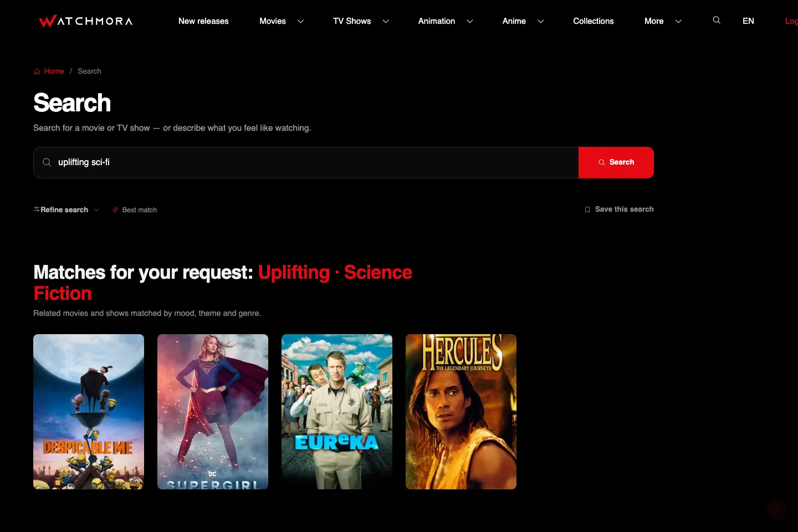Viewport: 798px width, 532px height.
Task: Click the 'Uplifting · Science Fiction' red heading text
Action: pyautogui.click(x=223, y=283)
